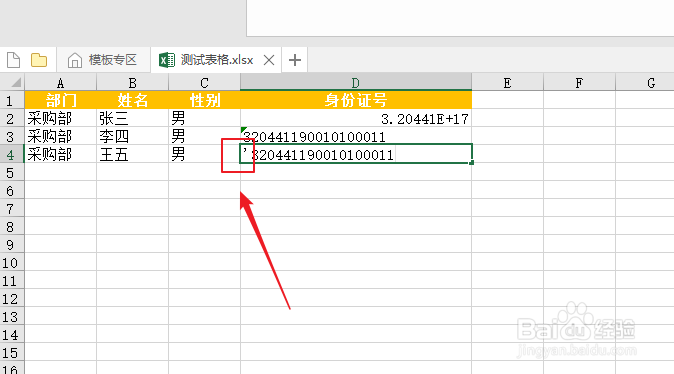Select row 5 header
This screenshot has width=674, height=374.
(12, 172)
